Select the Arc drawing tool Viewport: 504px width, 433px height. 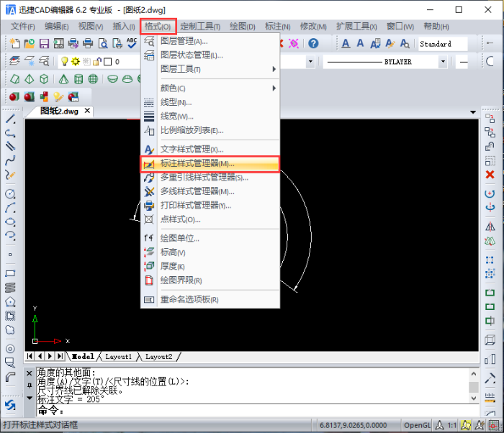click(10, 208)
